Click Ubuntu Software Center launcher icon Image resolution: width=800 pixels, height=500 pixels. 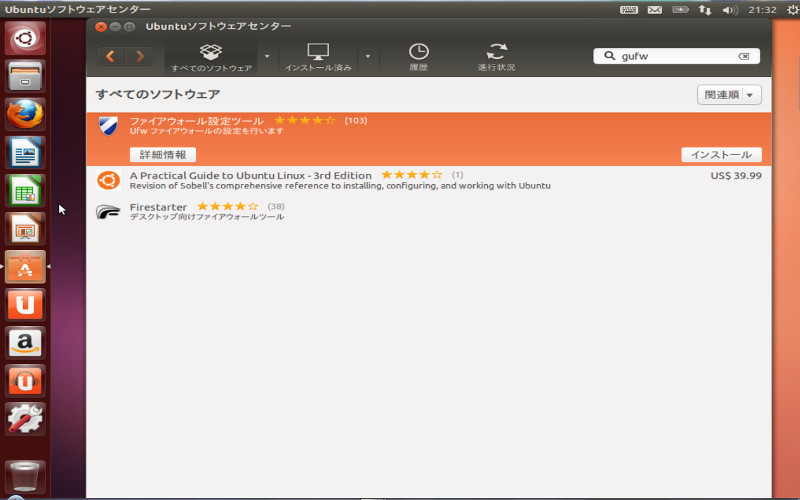(x=25, y=267)
